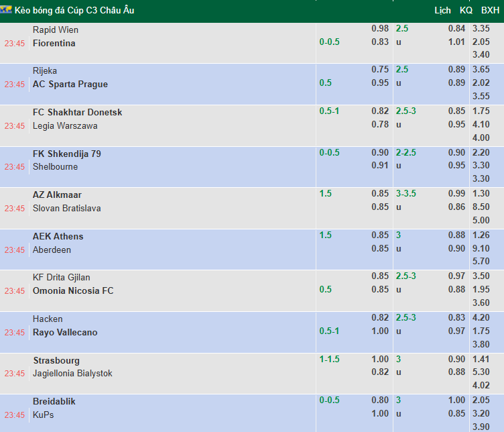Select the Jagiellonia Bialystok team name

72,373
